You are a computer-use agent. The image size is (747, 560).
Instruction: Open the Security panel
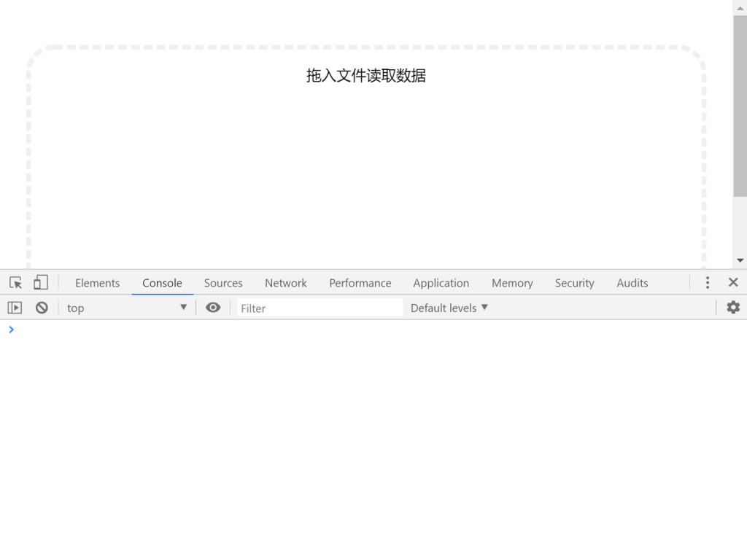574,282
